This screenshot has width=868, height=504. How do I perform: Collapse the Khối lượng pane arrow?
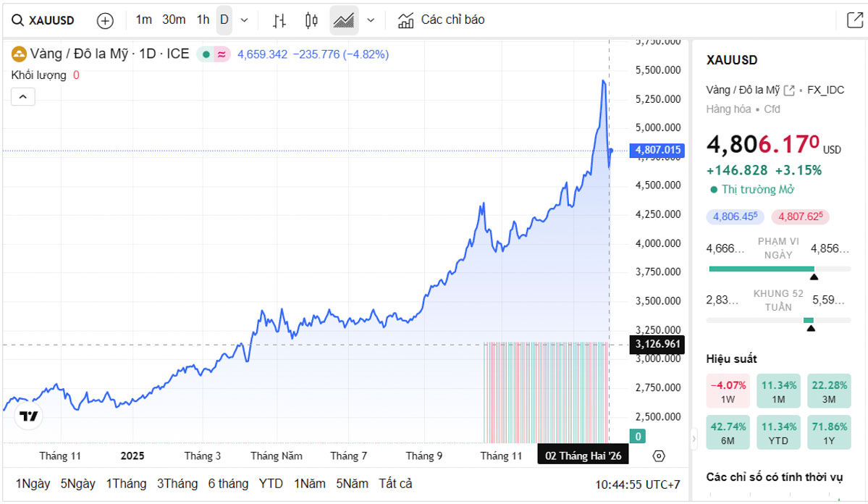coord(22,96)
